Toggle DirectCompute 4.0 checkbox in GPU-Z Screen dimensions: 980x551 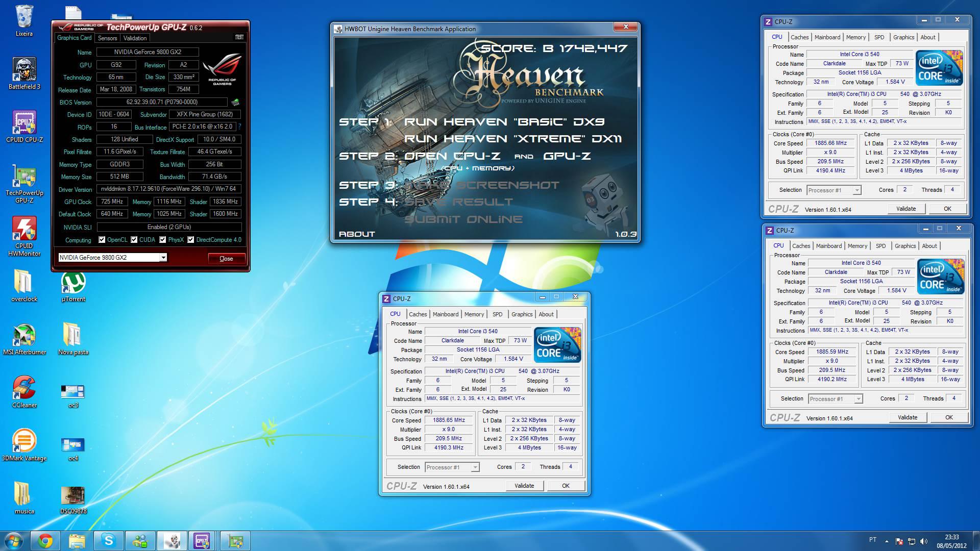coord(190,240)
